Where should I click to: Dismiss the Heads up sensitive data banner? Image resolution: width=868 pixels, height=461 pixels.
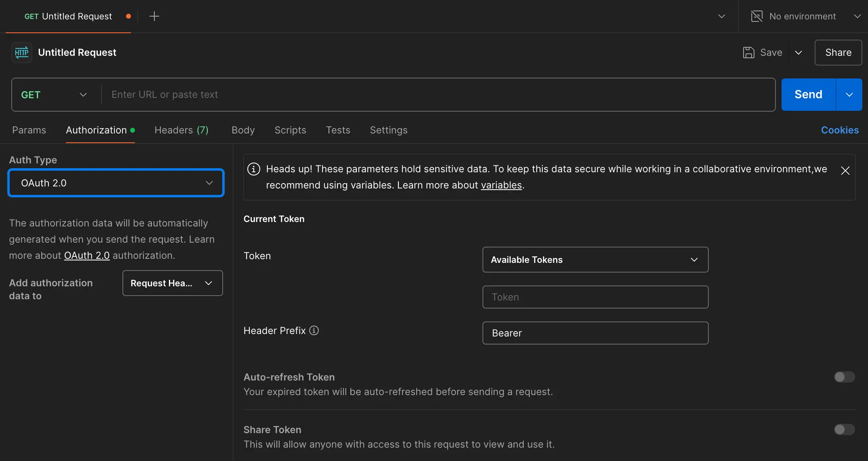[x=845, y=171]
